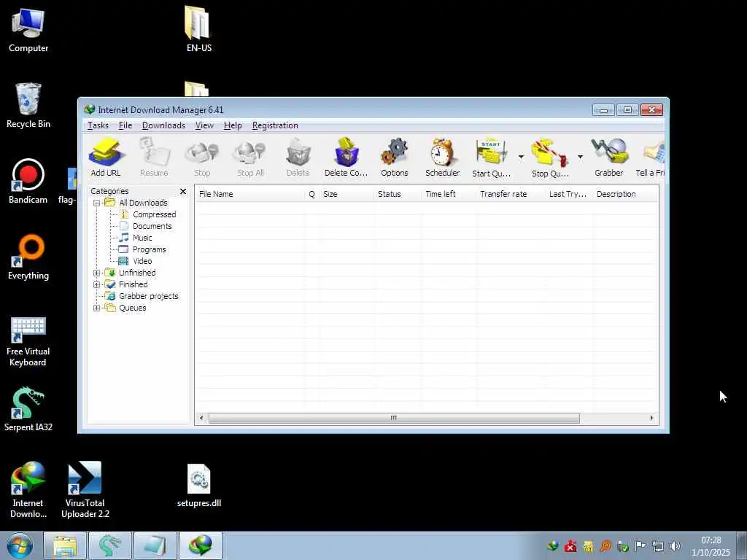Open the Tasks menu

point(98,125)
